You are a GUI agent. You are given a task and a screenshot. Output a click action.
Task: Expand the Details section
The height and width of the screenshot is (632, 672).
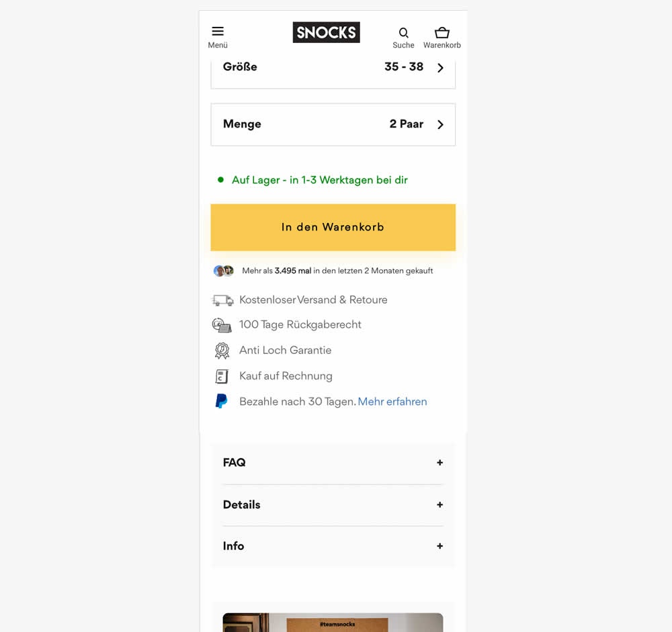(x=333, y=505)
